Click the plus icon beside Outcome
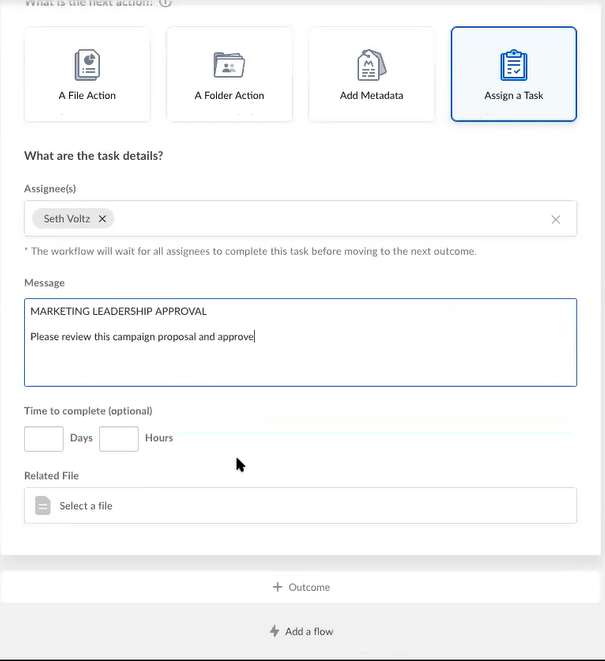The image size is (605, 661). (x=277, y=587)
